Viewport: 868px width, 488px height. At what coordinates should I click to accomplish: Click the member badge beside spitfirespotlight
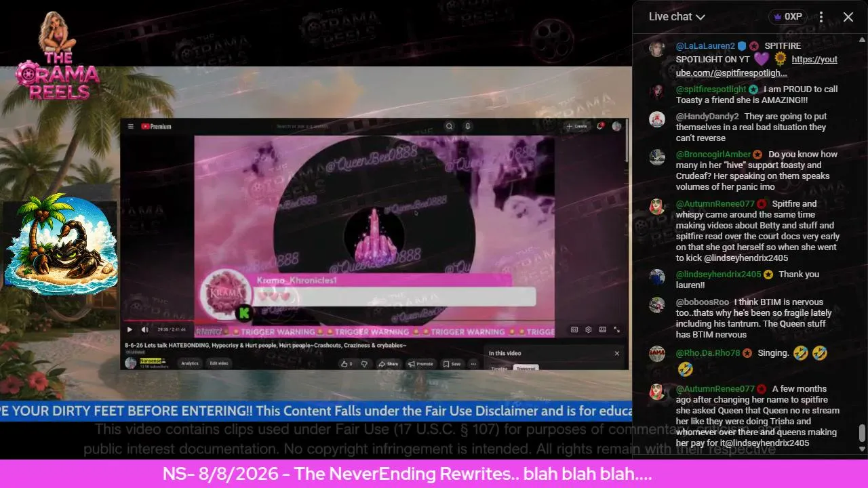[753, 89]
